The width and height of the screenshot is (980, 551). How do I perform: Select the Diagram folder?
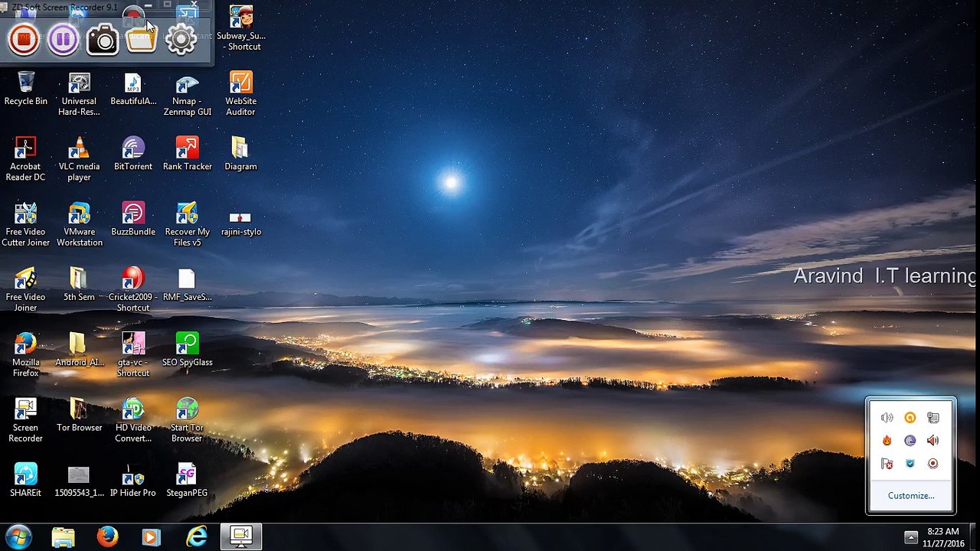[240, 155]
